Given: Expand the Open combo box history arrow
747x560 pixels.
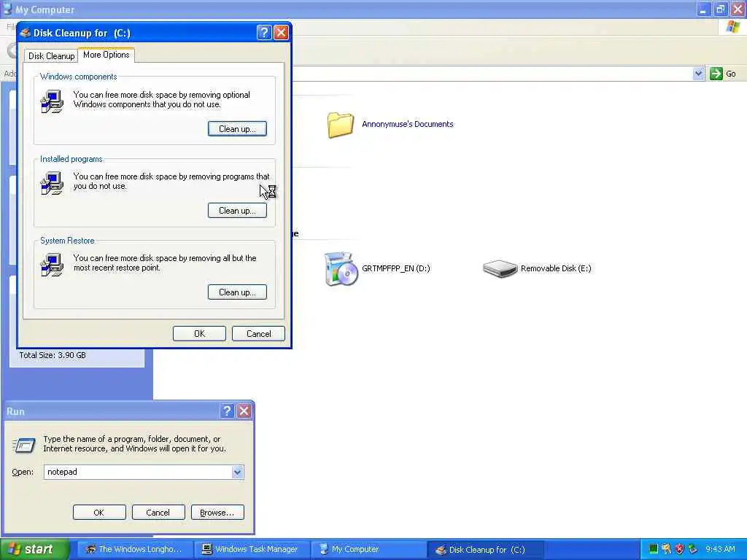Looking at the screenshot, I should pos(237,472).
